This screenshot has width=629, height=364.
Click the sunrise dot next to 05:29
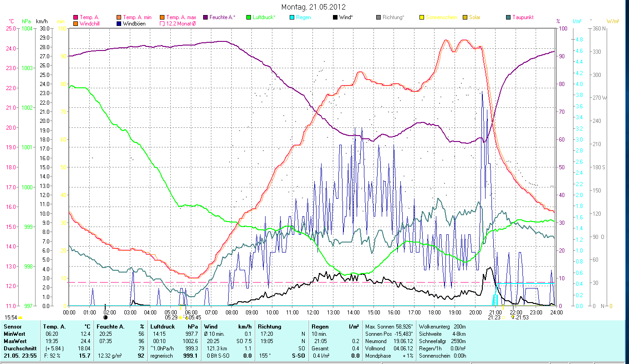(181, 317)
